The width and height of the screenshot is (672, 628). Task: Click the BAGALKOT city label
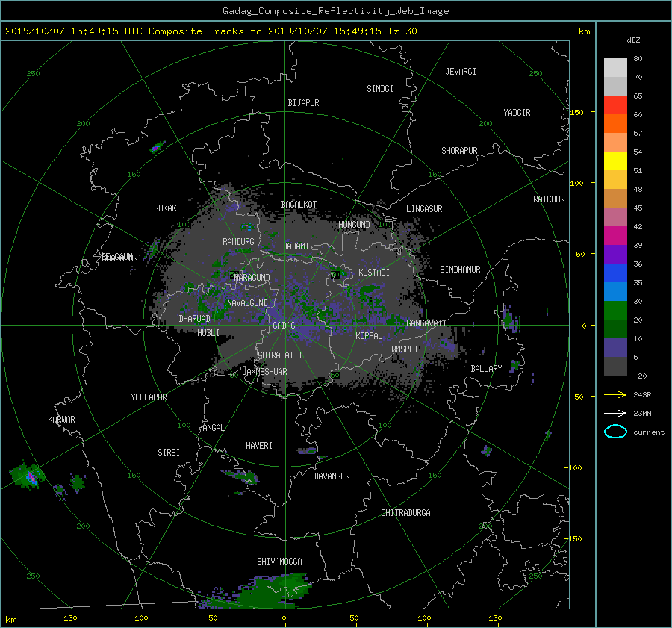tap(299, 205)
